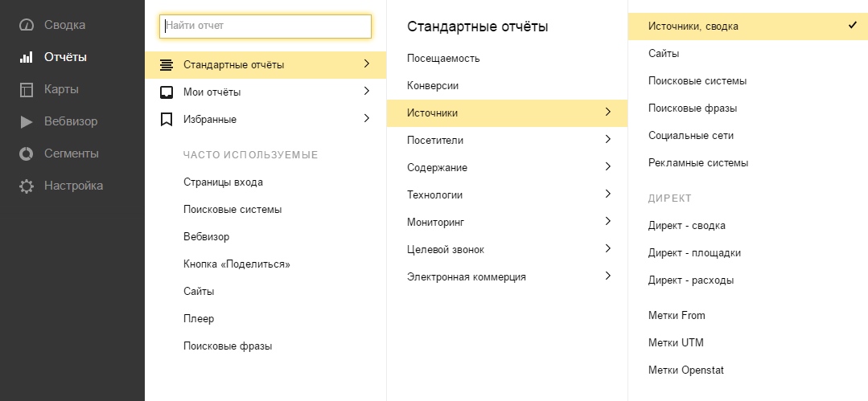Click the Карты layout icon
The image size is (868, 401).
coord(27,89)
